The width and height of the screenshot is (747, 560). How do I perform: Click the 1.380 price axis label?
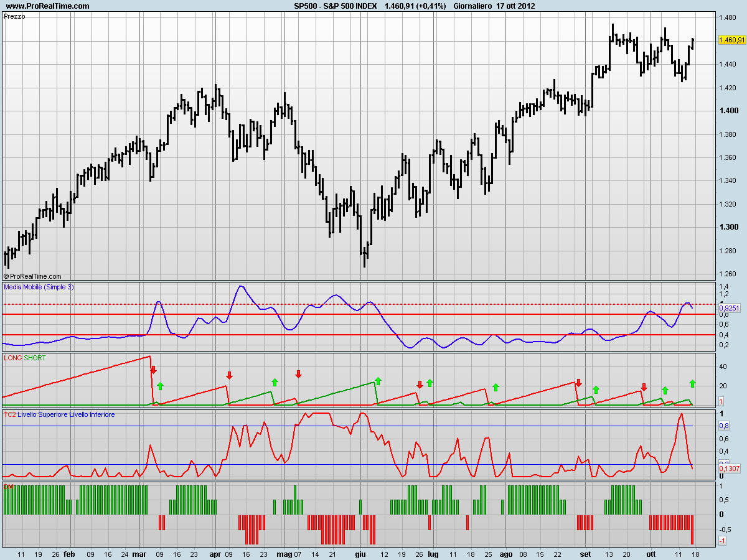point(728,134)
